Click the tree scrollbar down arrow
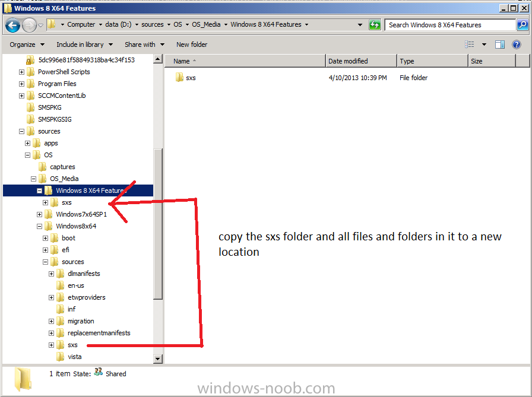The image size is (532, 397). pyautogui.click(x=158, y=358)
